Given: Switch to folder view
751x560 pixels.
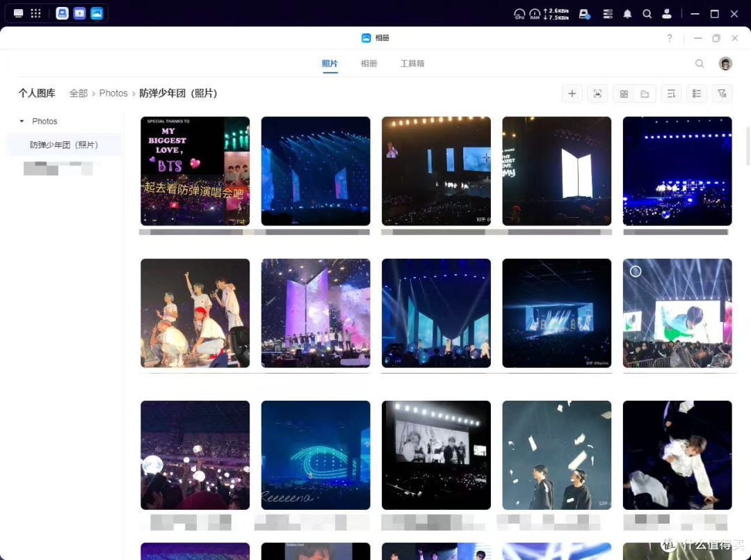Looking at the screenshot, I should [645, 94].
